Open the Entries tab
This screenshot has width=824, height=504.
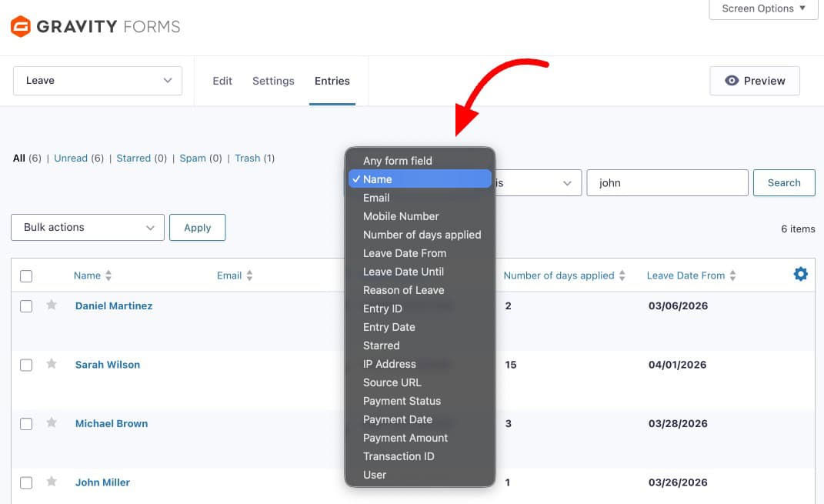332,81
